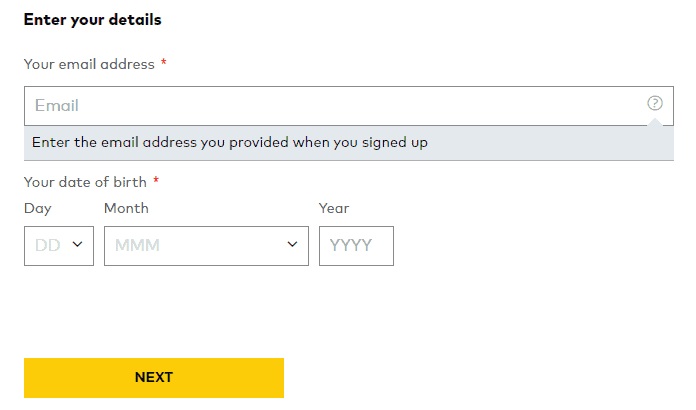Click the chevron arrow in Day selector
The height and width of the screenshot is (410, 696).
point(77,244)
